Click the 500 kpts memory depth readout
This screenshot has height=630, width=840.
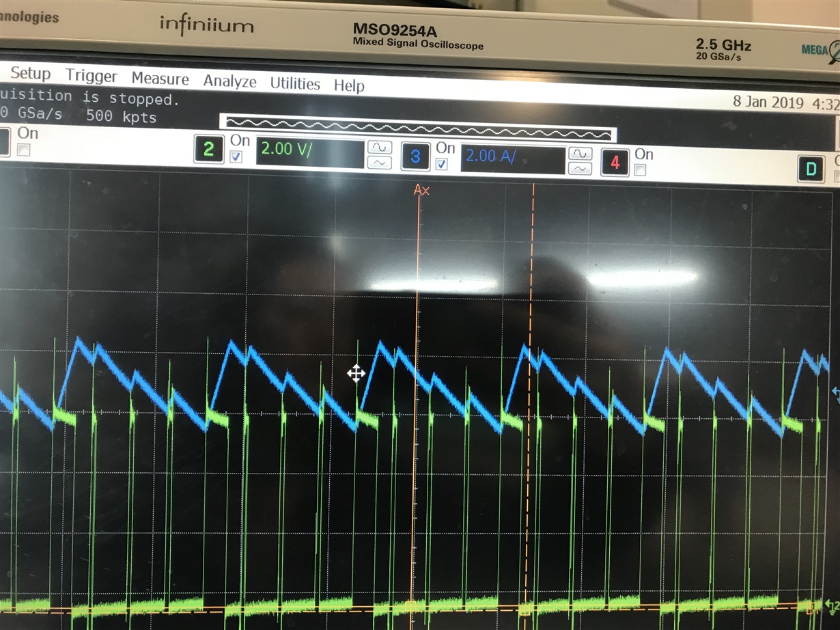(x=122, y=117)
